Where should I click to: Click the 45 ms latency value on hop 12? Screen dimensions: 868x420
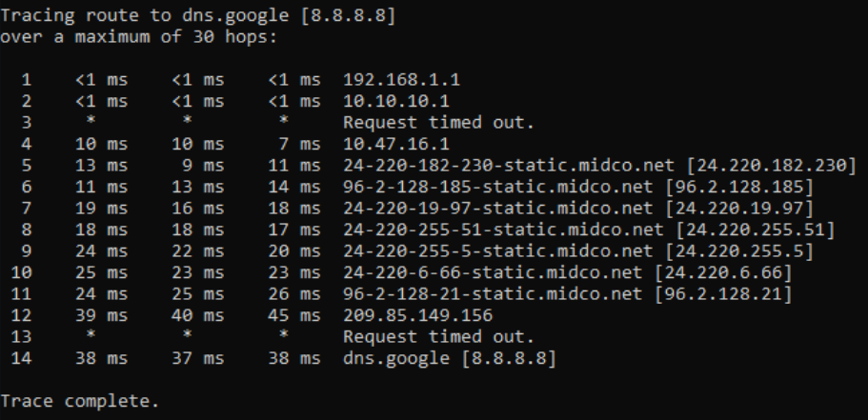(294, 315)
